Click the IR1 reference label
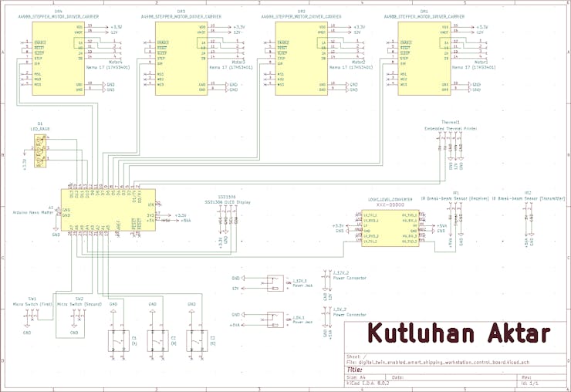This screenshot has height=392, width=571. point(455,193)
